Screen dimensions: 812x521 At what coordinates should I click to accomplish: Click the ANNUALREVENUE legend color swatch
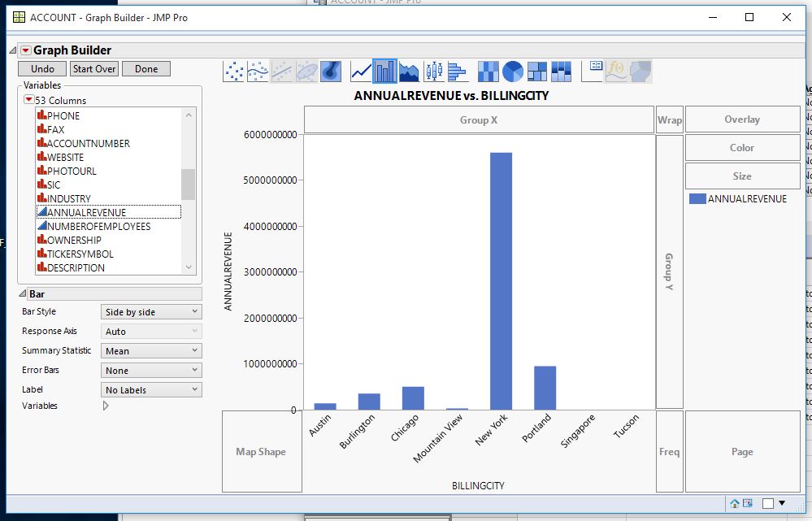click(697, 198)
